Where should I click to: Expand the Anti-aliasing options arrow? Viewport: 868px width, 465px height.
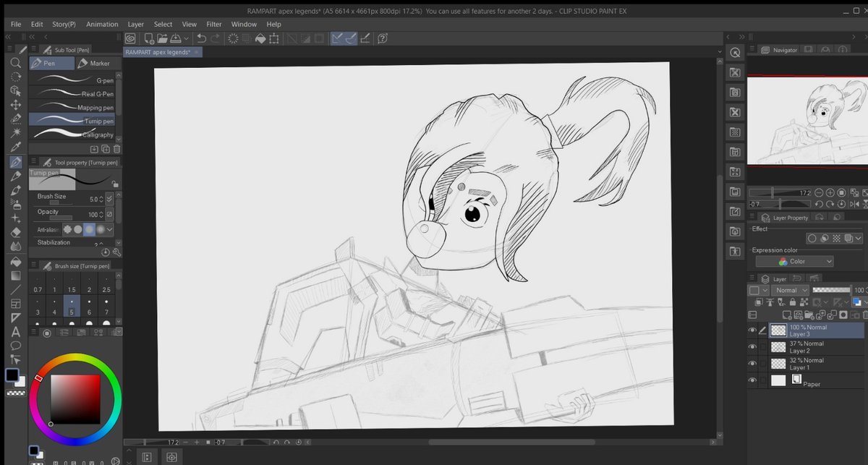(x=109, y=229)
